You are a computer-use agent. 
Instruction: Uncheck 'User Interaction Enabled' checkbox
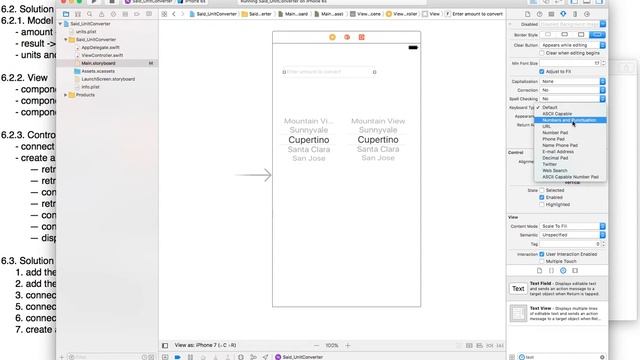click(x=542, y=254)
